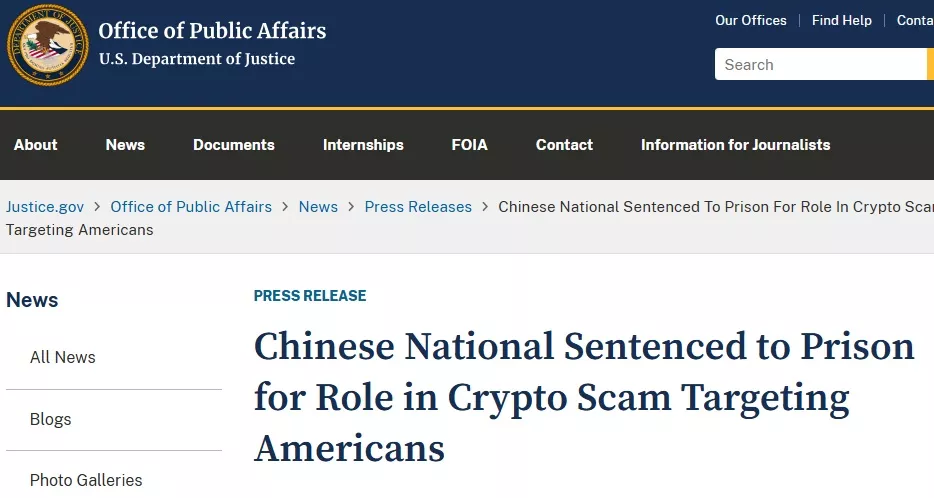Image resolution: width=934 pixels, height=498 pixels.
Task: Open the FOIA navigation item
Action: [469, 145]
